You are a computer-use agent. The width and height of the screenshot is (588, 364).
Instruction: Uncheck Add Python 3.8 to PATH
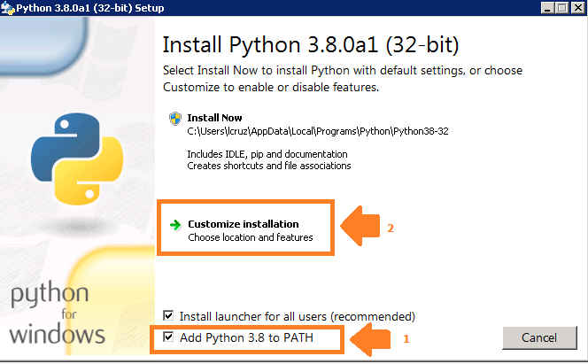click(168, 337)
